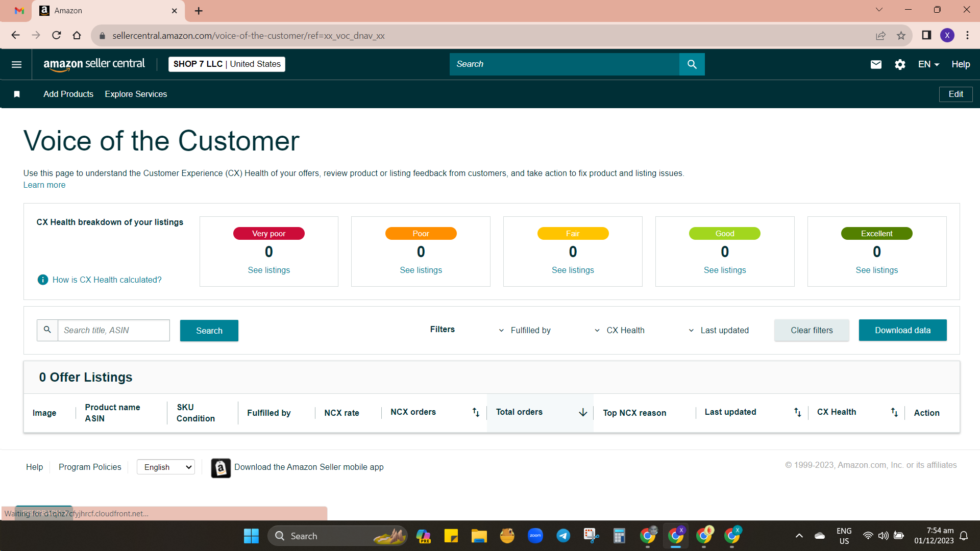Sort by CX Health column arrows

click(x=894, y=412)
